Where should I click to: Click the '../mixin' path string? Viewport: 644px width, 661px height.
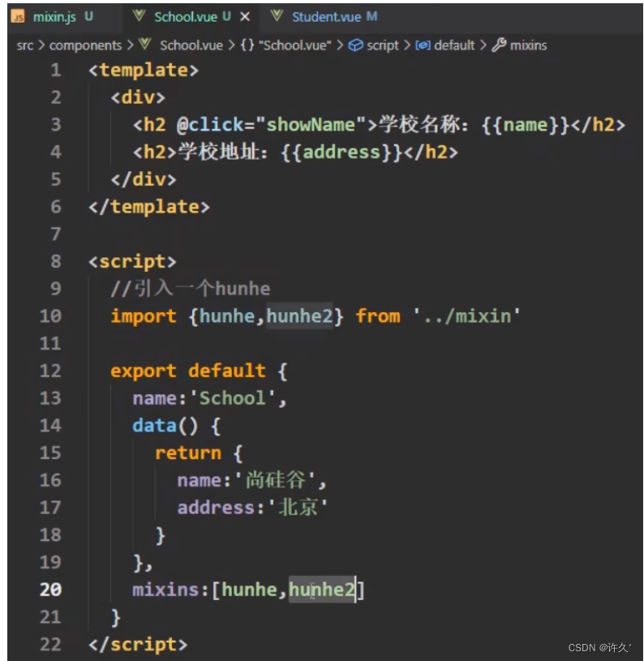click(466, 316)
